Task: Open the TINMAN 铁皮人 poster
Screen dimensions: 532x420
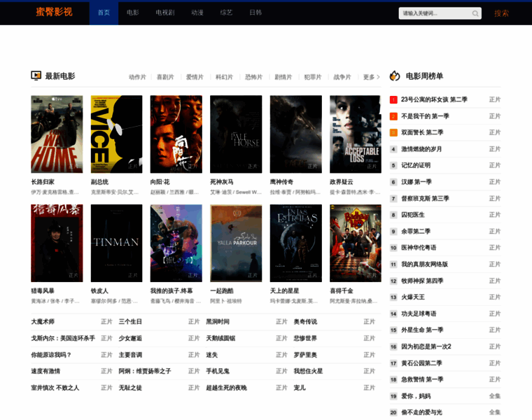Action: 116,243
